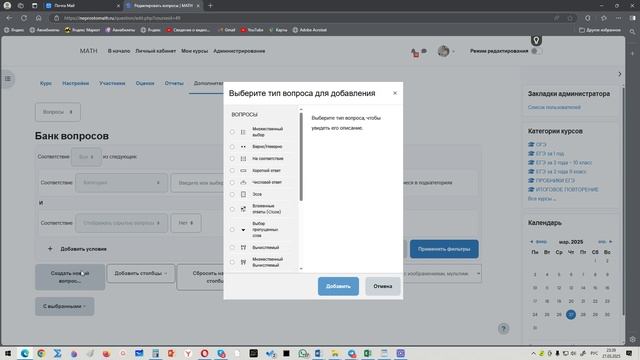
Task: Select the Essay question radio button
Action: (x=232, y=194)
